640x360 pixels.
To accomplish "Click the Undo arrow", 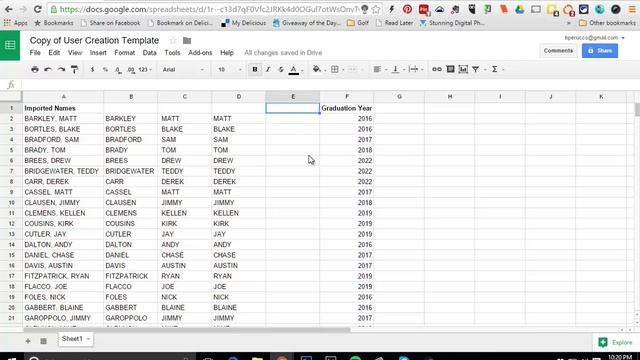I will coord(48,69).
